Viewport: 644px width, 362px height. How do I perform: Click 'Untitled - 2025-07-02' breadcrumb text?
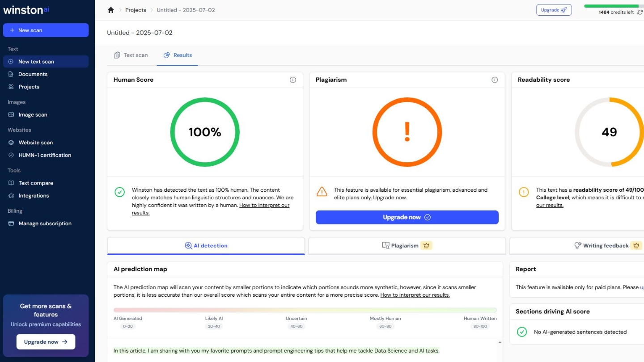[186, 10]
